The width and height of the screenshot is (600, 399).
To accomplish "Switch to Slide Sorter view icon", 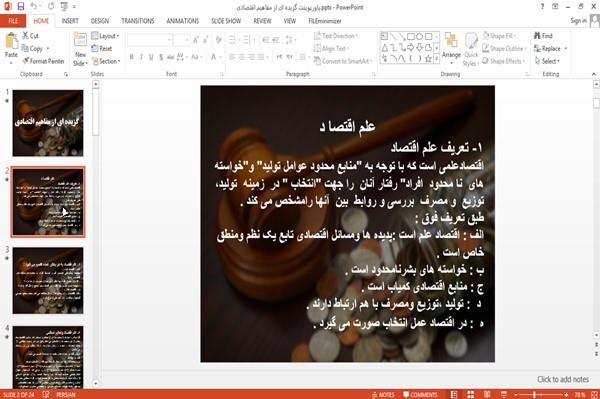I will click(470, 394).
